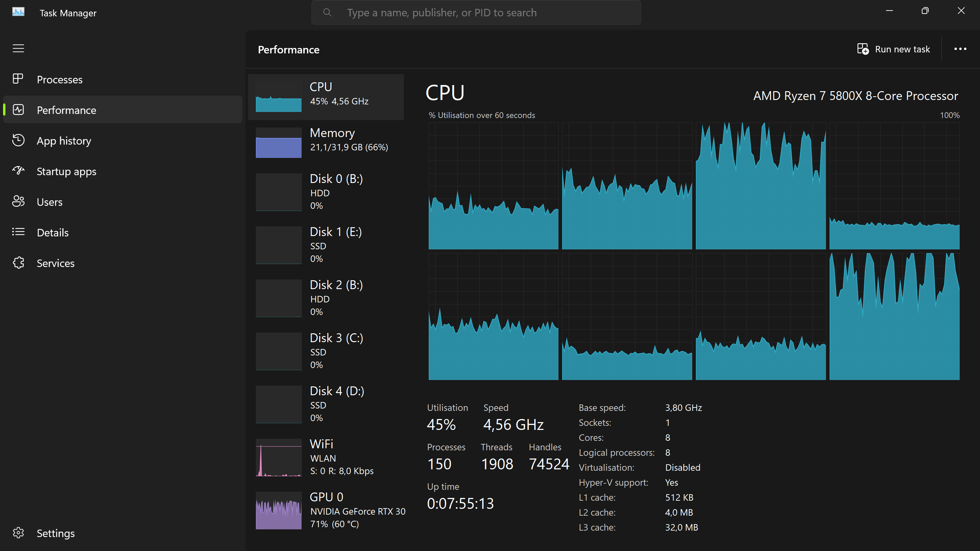This screenshot has height=551, width=980.
Task: Click the search magnifier icon
Action: click(x=327, y=12)
